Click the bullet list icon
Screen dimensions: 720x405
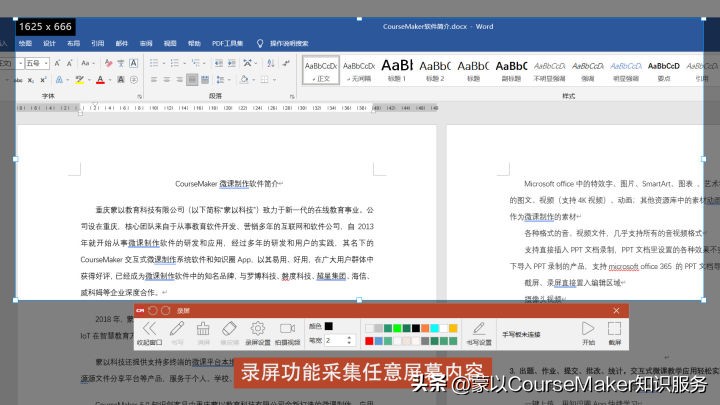tap(154, 63)
